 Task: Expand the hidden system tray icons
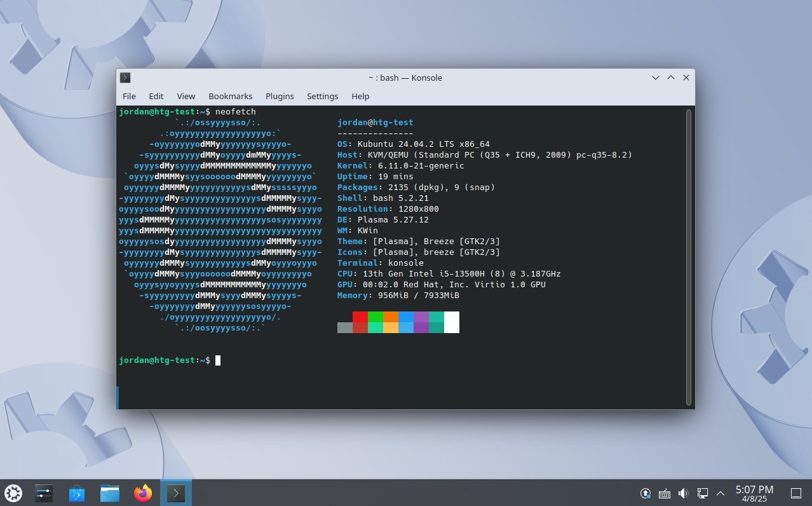tap(720, 493)
